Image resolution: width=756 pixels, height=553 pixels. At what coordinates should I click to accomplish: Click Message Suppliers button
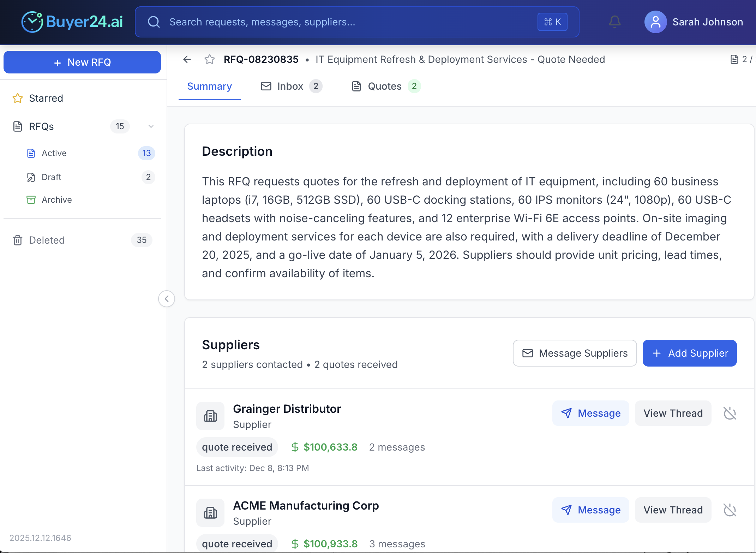pos(575,353)
